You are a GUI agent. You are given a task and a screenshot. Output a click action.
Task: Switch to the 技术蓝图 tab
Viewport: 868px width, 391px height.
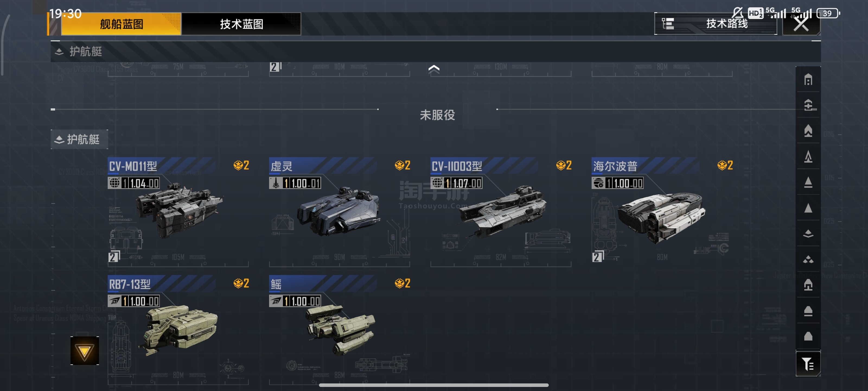(x=241, y=24)
